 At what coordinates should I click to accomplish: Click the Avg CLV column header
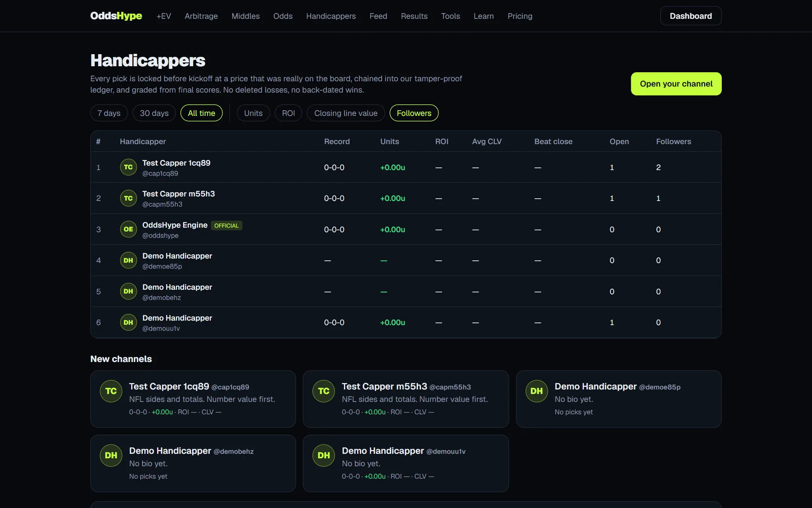point(487,141)
